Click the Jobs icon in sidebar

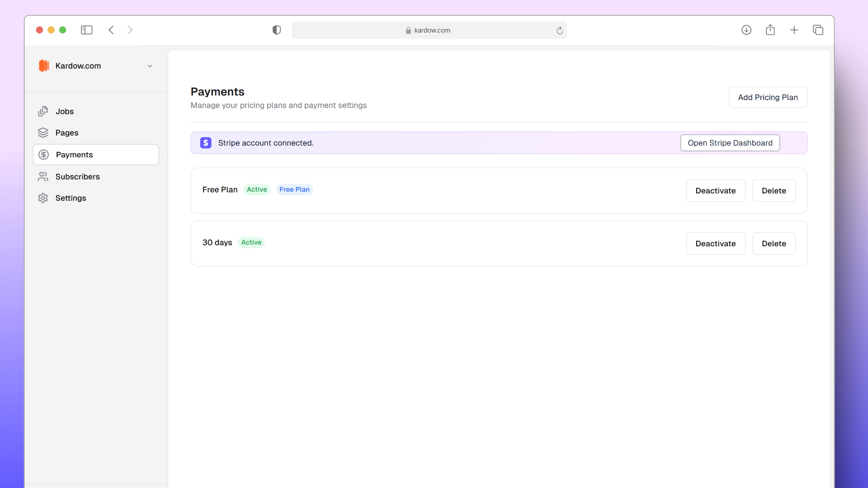pyautogui.click(x=43, y=111)
